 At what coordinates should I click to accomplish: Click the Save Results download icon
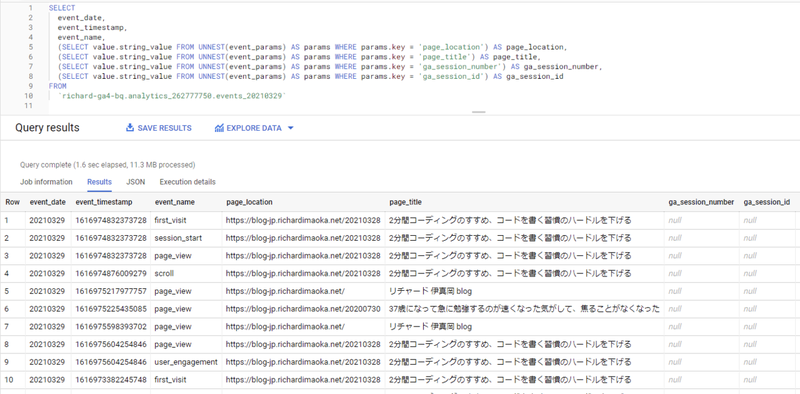[130, 128]
